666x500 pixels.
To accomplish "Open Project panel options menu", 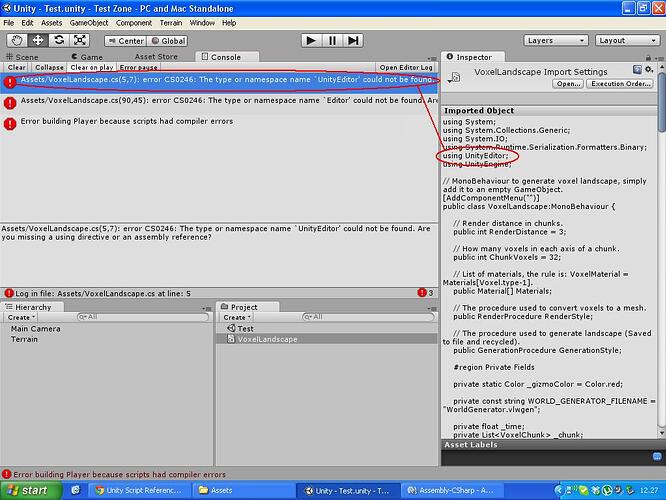I will pos(432,308).
